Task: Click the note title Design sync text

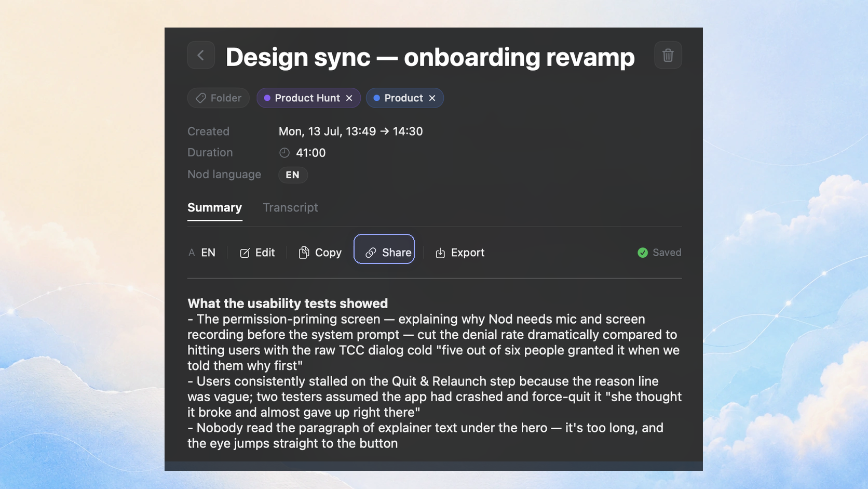Action: tap(298, 57)
